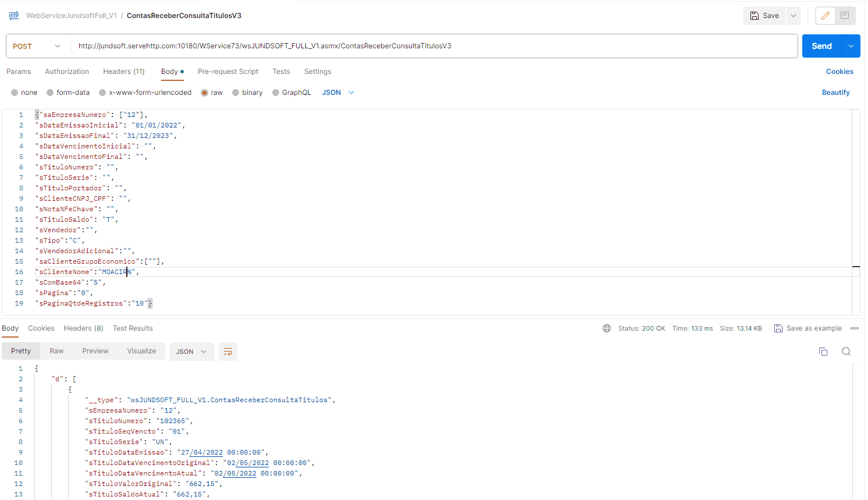Copy response using the copy icon
The image size is (868, 500).
click(823, 352)
